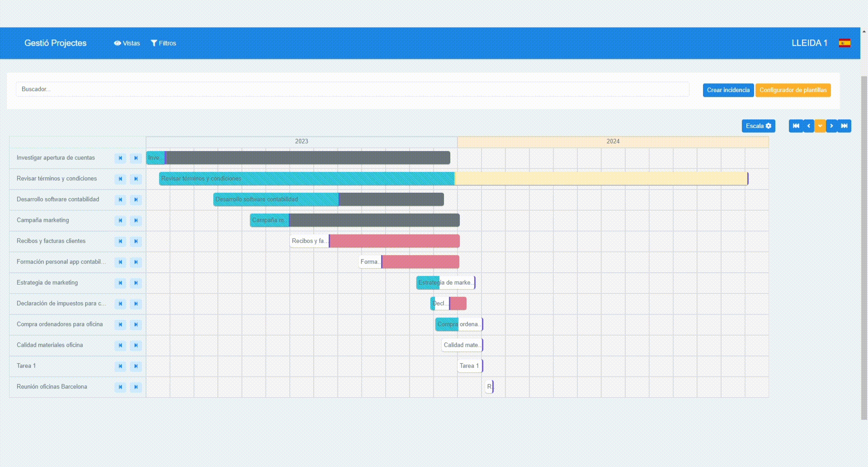Open the Vistas menu

pyautogui.click(x=127, y=43)
